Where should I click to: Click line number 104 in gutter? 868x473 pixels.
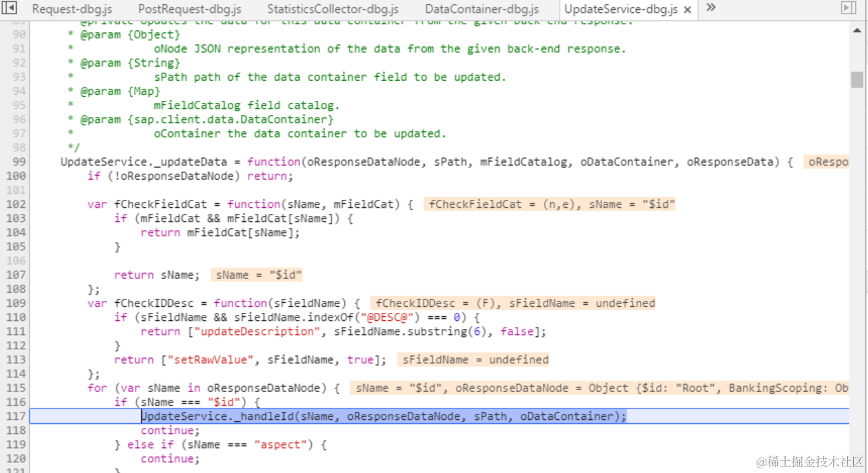click(x=17, y=232)
